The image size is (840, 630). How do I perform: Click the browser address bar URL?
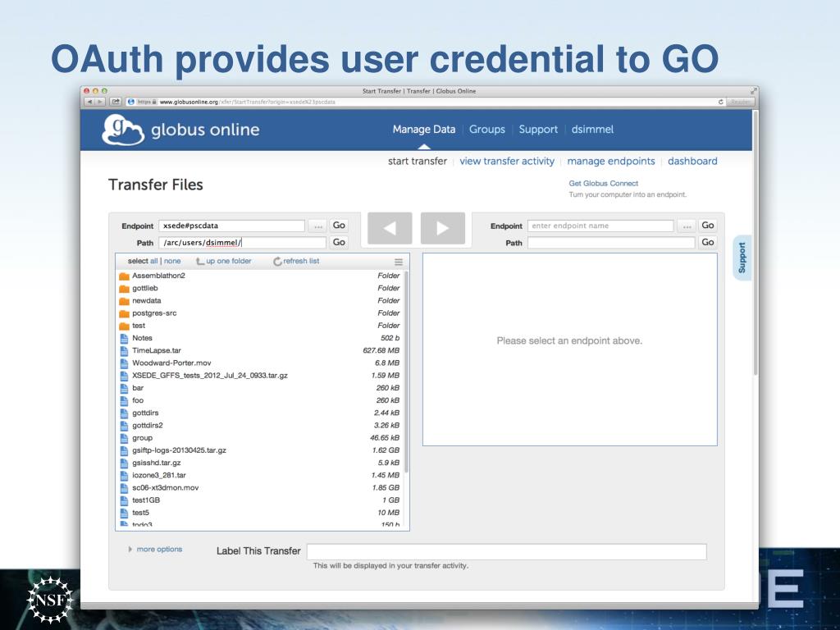tap(248, 102)
